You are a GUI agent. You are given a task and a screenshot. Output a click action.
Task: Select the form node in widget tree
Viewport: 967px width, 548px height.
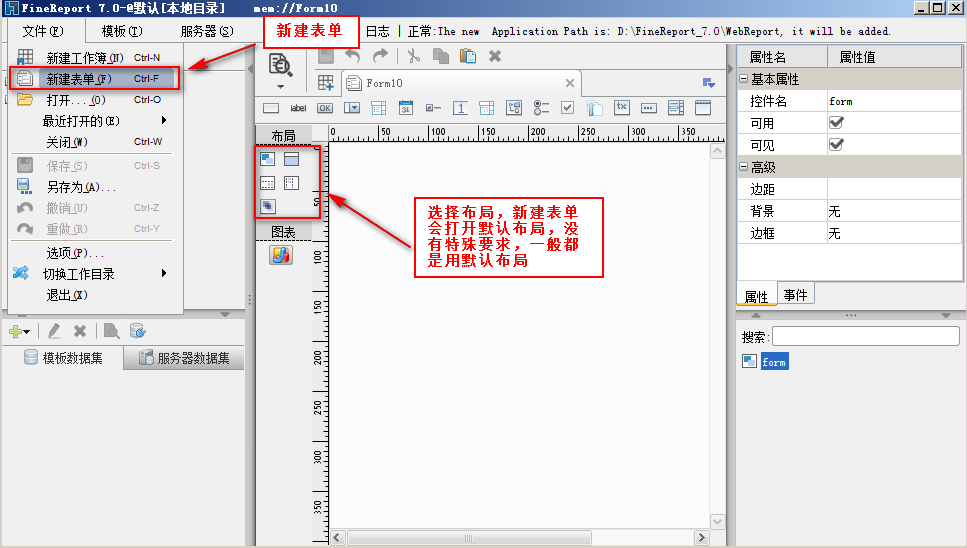(x=774, y=362)
